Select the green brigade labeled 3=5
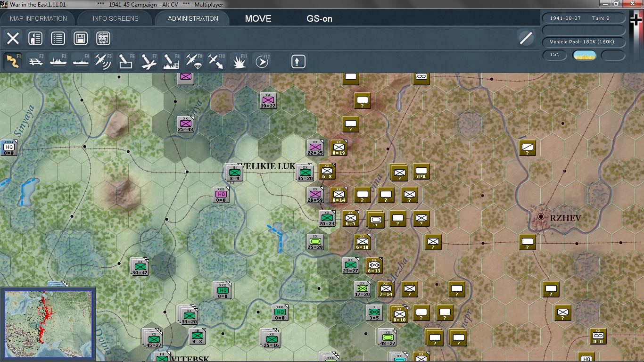Image resolution: width=644 pixels, height=362 pixels. (374, 313)
